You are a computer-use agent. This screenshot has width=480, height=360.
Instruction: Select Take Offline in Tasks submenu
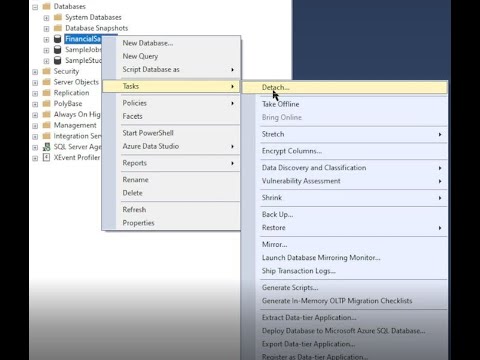pos(345,104)
